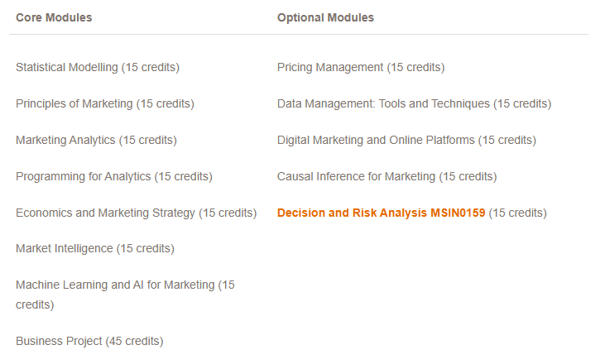605x364 pixels.
Task: Click the Market Intelligence module entry
Action: click(95, 249)
